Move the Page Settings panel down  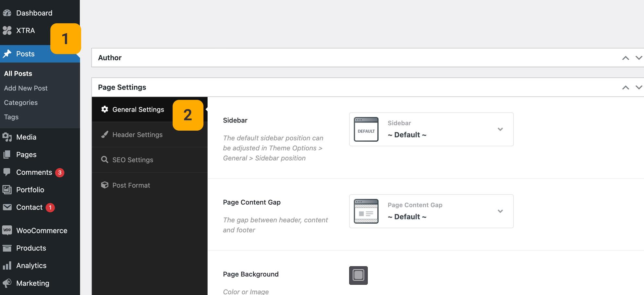(638, 88)
